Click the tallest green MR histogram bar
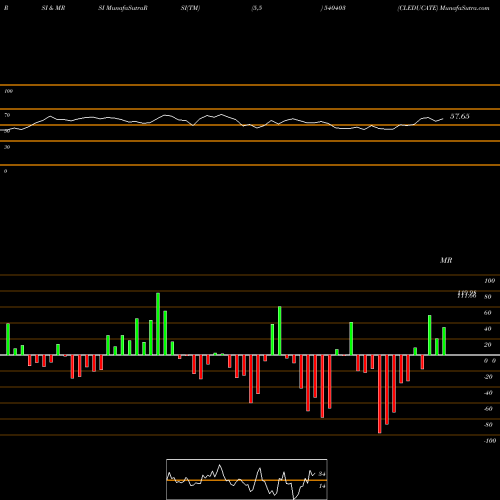This screenshot has height=500, width=500. tap(158, 324)
